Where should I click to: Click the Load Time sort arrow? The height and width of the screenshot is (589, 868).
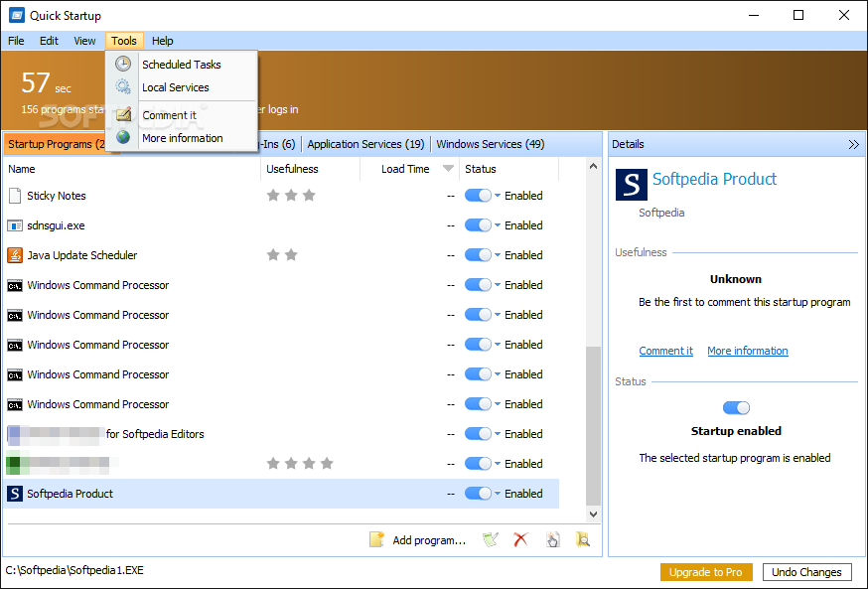[x=448, y=169]
